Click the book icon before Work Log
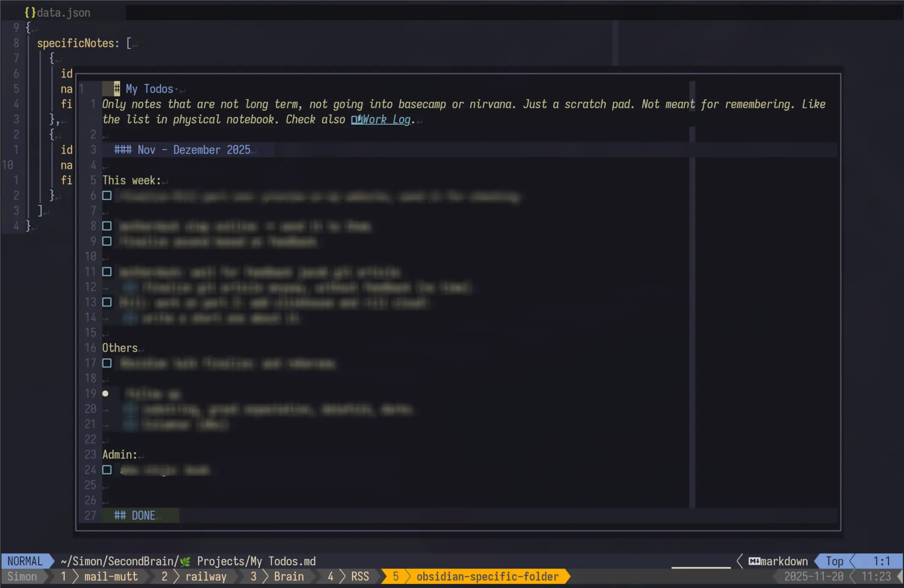Screen dimensions: 904x588 (x=356, y=120)
